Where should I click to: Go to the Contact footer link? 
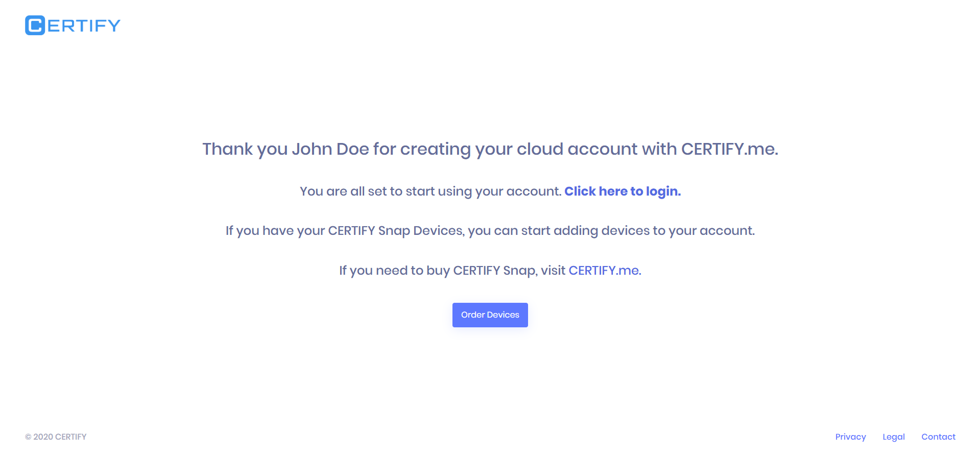938,437
